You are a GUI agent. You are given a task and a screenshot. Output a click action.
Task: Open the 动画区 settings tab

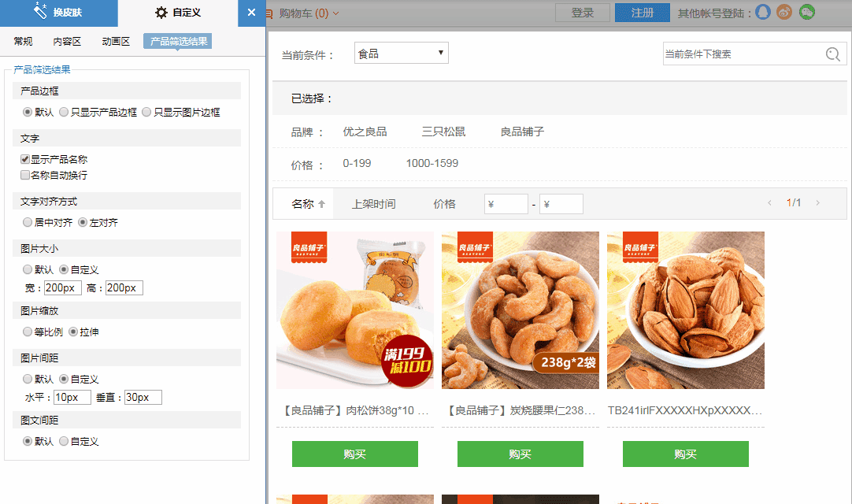click(x=117, y=41)
